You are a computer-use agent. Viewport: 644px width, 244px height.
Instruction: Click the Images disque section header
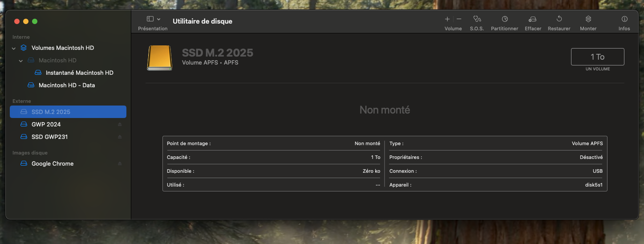coord(30,153)
